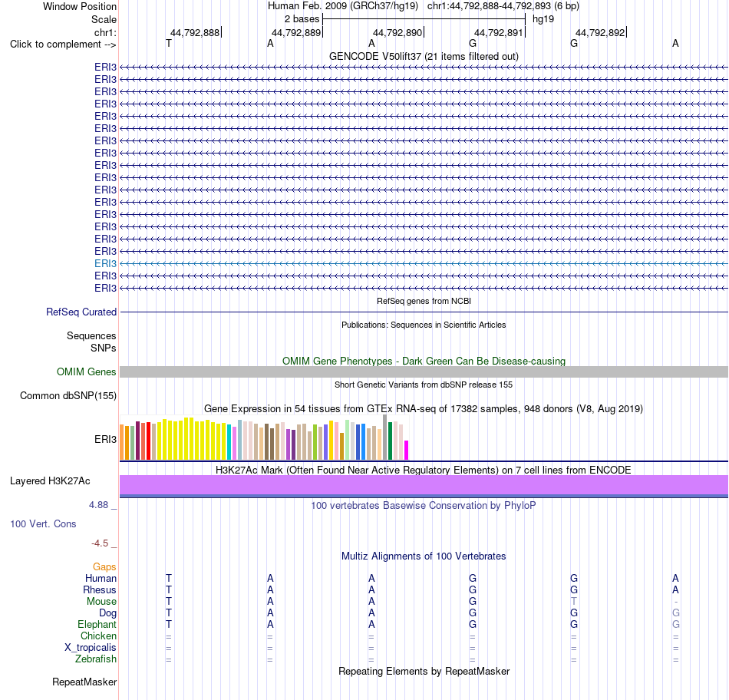This screenshot has height=700, width=729.
Task: Click the 'chr1:' base position label
Action: tap(105, 32)
